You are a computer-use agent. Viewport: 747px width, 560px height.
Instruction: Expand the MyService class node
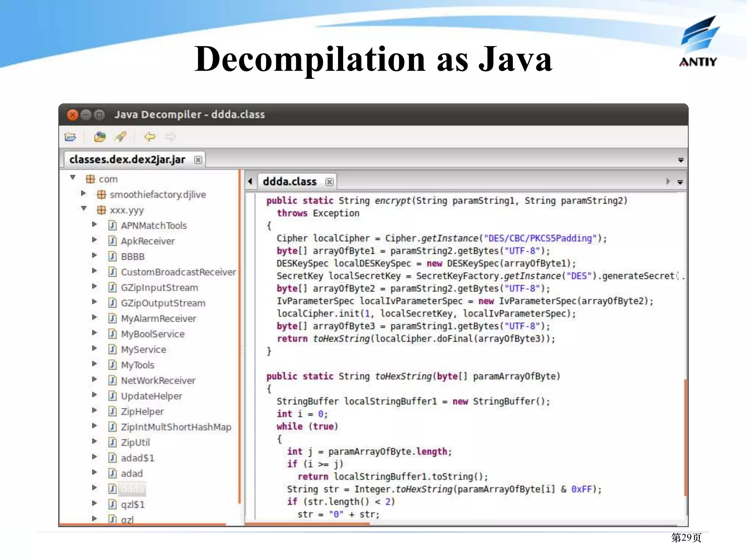94,348
